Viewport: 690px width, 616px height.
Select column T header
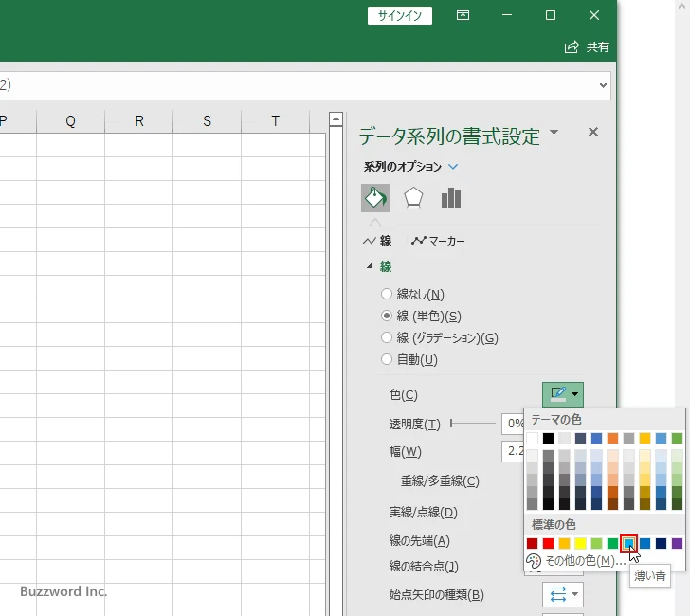pos(276,121)
